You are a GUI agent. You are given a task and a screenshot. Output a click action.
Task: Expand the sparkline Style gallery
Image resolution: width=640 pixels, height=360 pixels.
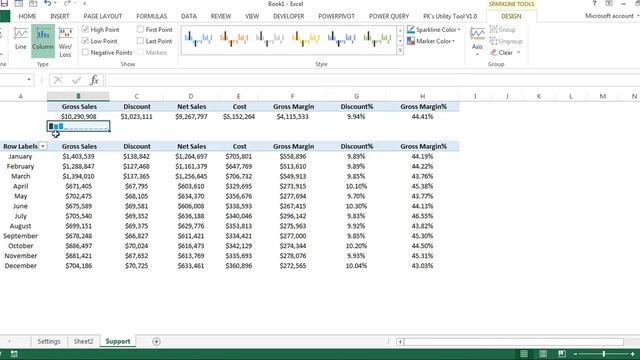[x=400, y=51]
